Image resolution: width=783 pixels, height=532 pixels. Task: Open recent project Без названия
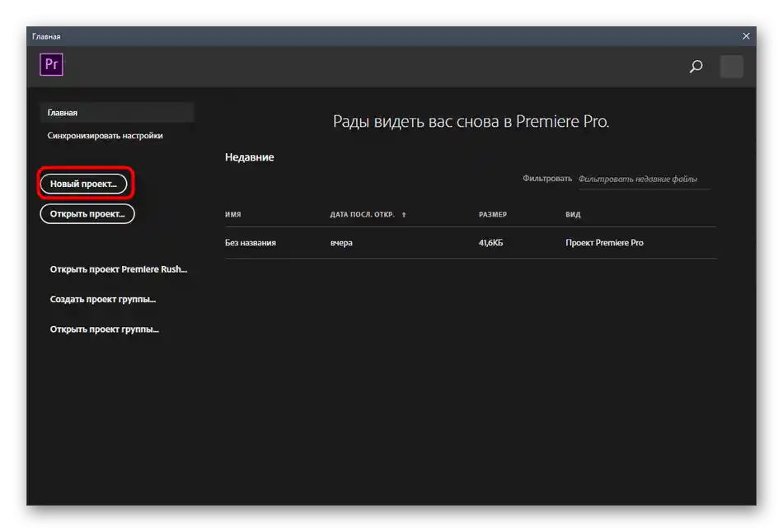coord(251,243)
